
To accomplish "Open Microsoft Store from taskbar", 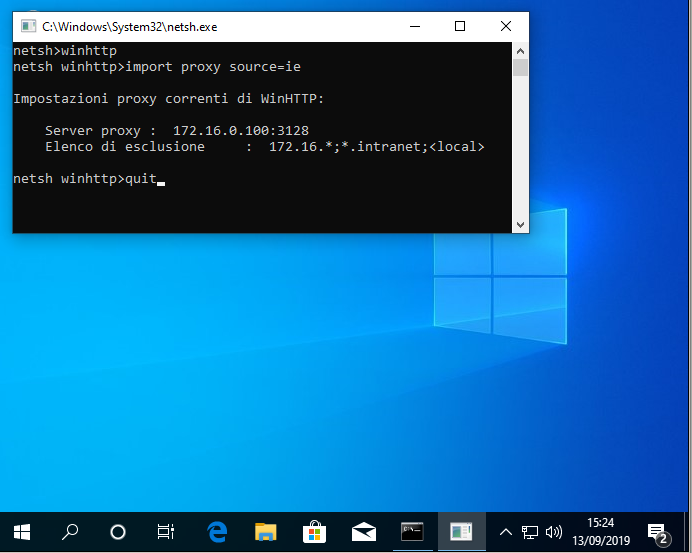I will (314, 532).
